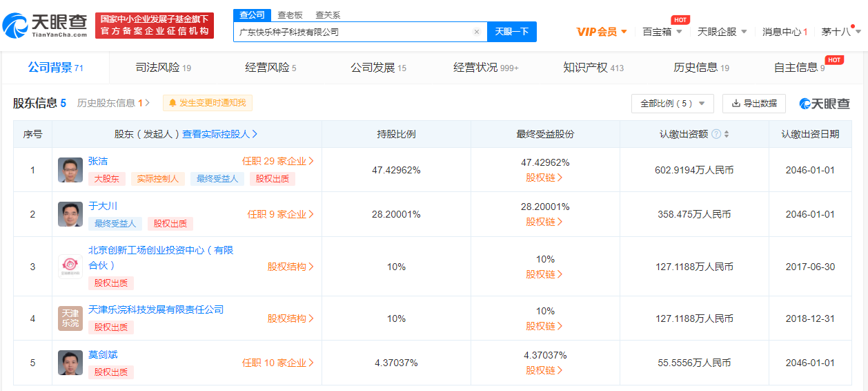Open the 天津乐浣 logo badge
Screen dimensions: 868x391
[x=70, y=318]
